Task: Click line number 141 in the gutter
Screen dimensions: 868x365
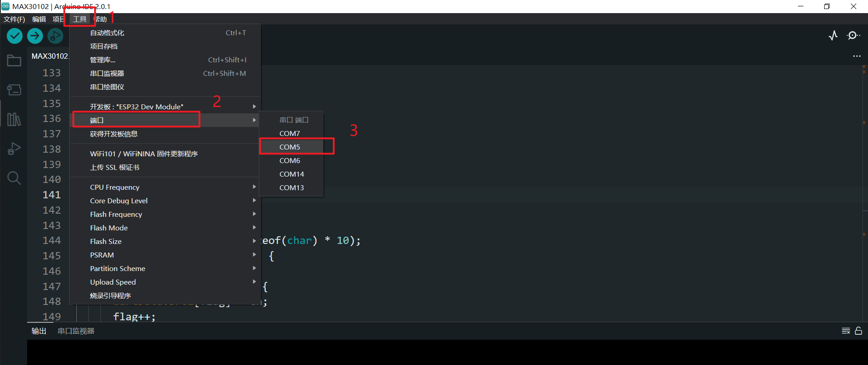Action: coord(52,195)
